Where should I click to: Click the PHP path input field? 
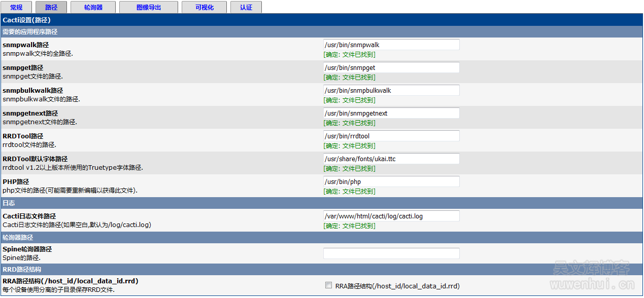391,182
